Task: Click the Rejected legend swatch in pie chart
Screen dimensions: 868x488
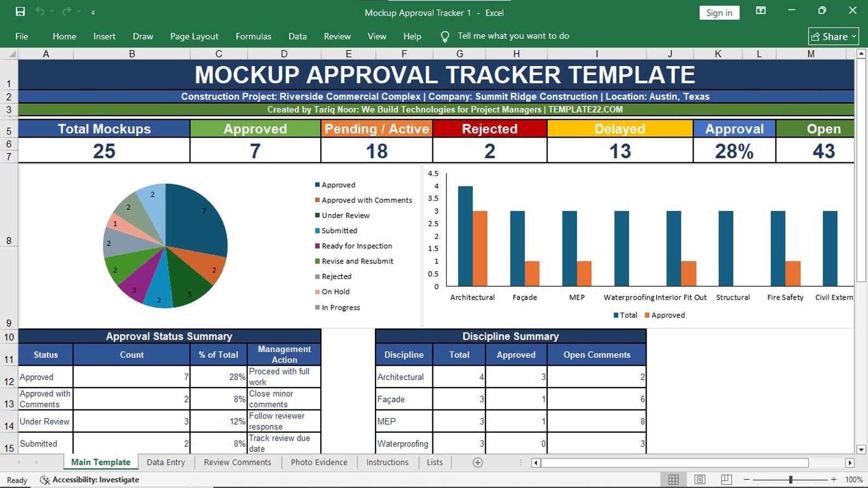Action: pos(317,277)
